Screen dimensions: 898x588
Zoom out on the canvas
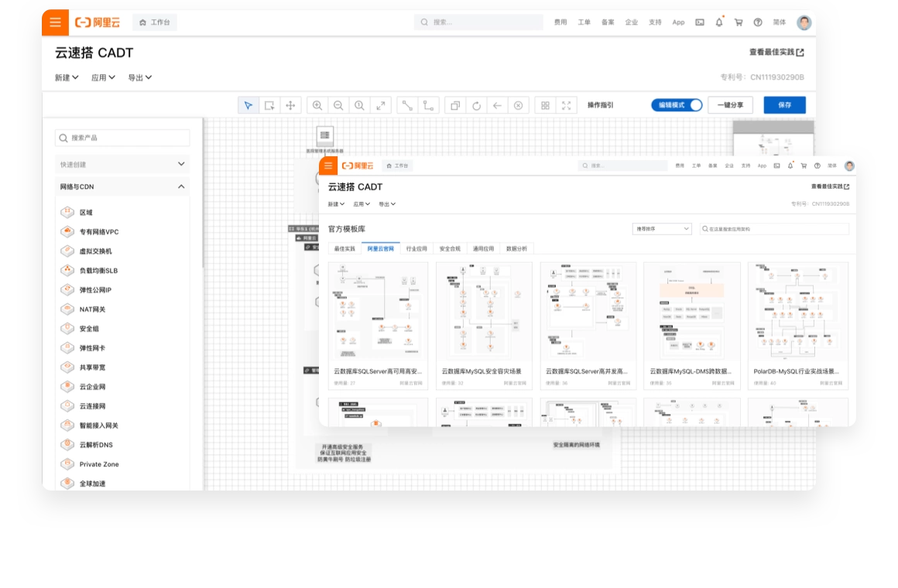coord(338,105)
